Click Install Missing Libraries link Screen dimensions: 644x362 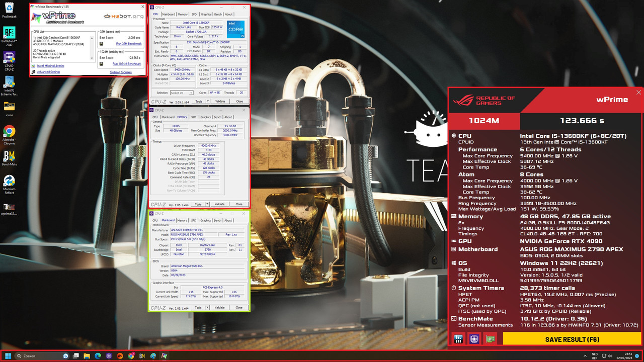coord(51,66)
